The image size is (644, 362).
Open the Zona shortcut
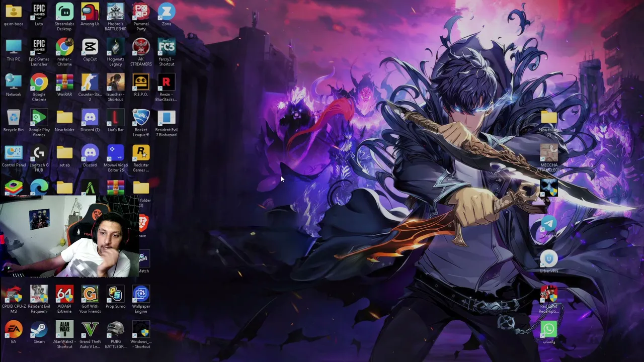167,15
